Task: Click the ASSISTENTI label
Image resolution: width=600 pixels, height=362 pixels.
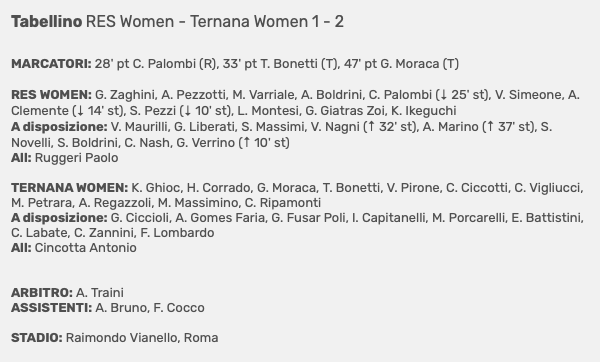Action: click(52, 308)
